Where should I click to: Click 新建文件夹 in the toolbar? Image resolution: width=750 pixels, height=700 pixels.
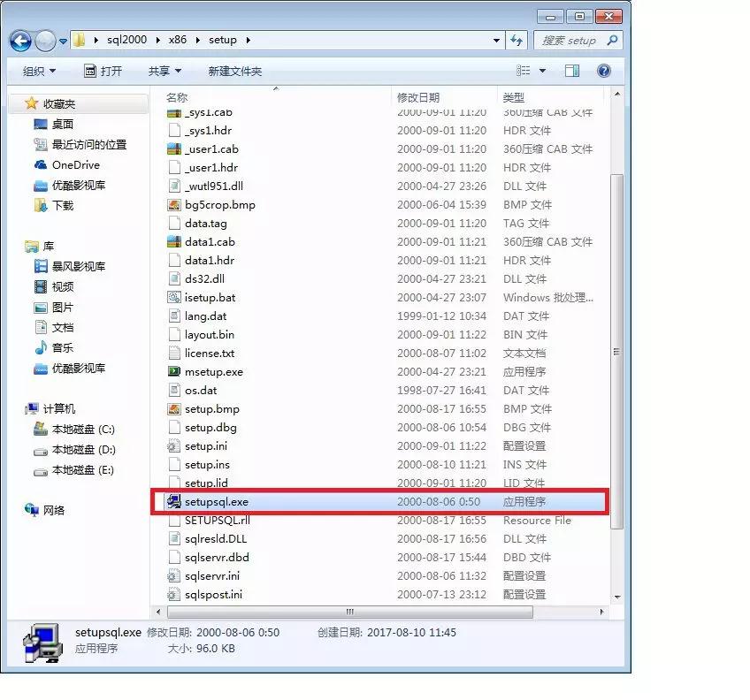(235, 72)
